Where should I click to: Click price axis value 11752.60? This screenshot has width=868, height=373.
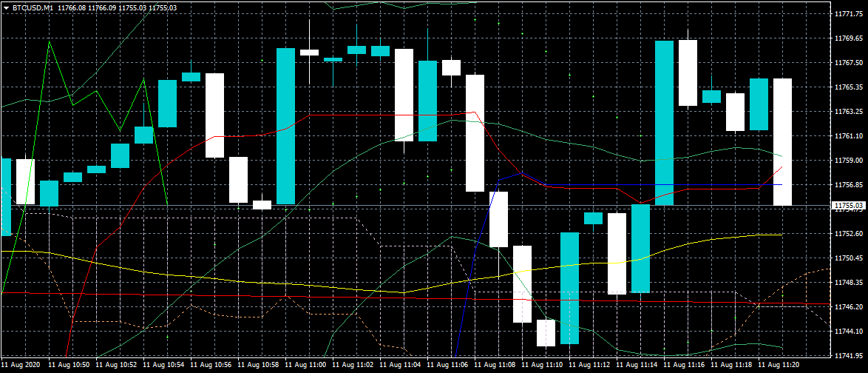coord(847,233)
